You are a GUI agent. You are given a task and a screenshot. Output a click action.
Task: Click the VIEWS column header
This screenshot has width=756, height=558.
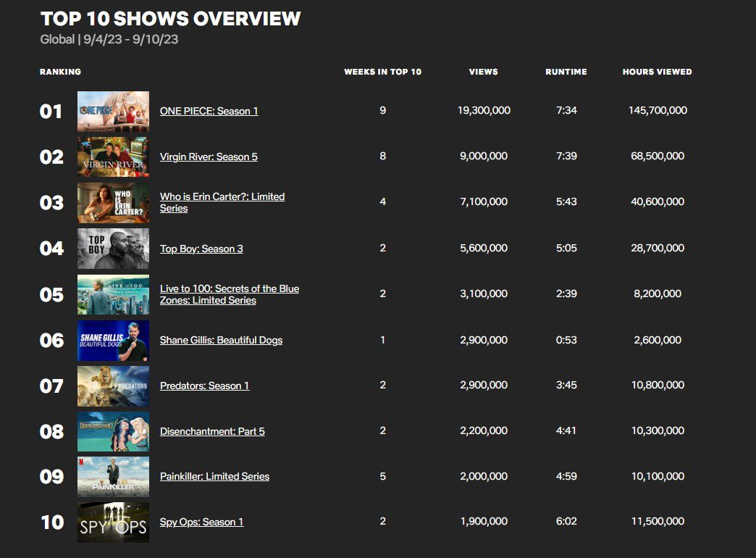point(484,72)
